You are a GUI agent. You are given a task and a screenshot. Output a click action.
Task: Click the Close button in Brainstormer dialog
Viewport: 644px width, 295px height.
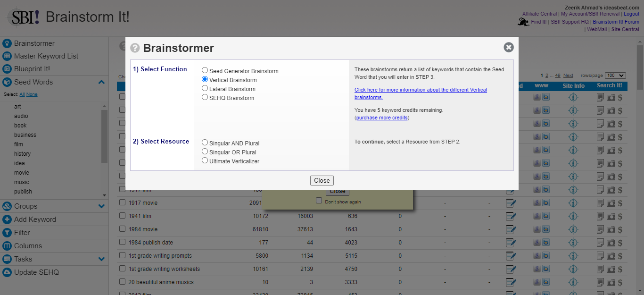(322, 180)
